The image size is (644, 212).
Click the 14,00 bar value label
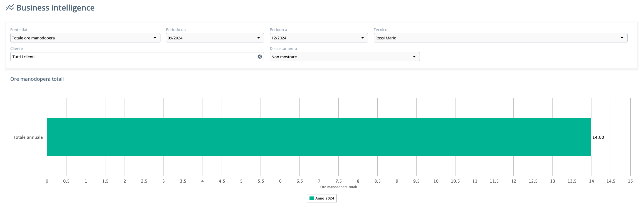[598, 137]
